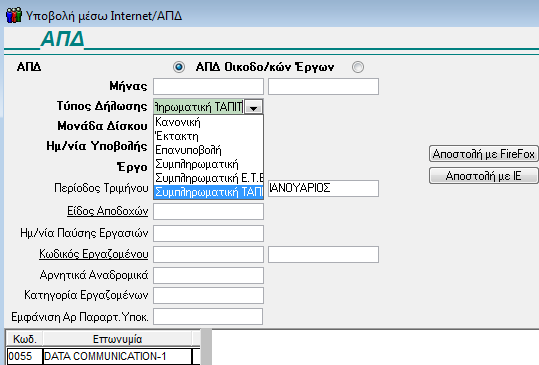Screen dimensions: 539x365
Task: Click the Είδος Αποδοχών input field
Action: coord(208,211)
